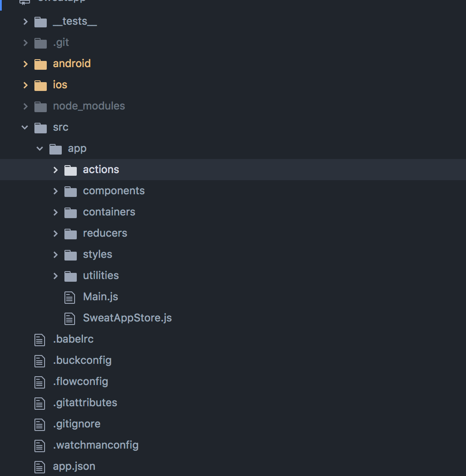Expand the reducers folder
This screenshot has height=476, width=466.
tap(55, 233)
